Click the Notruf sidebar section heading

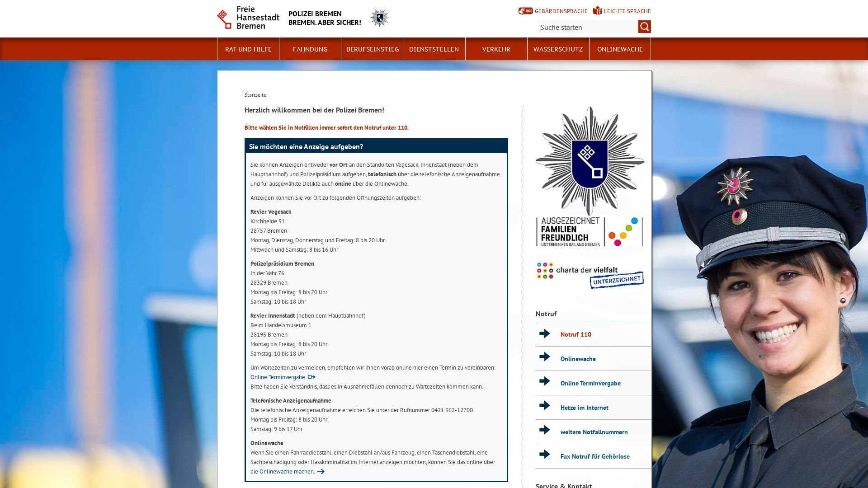(546, 314)
